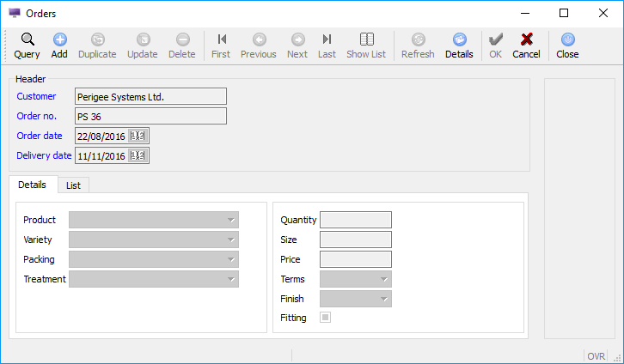Select the Details tab

click(x=33, y=185)
